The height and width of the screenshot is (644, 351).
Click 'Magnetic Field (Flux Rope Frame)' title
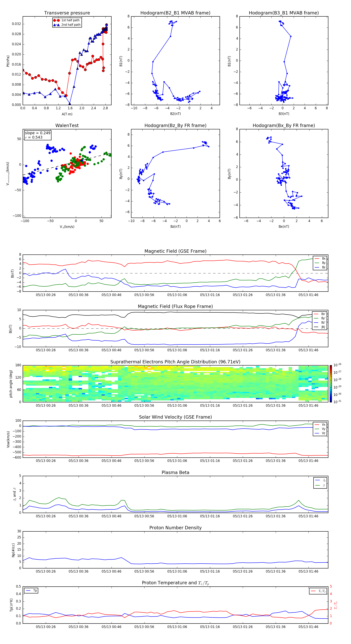pos(175,307)
